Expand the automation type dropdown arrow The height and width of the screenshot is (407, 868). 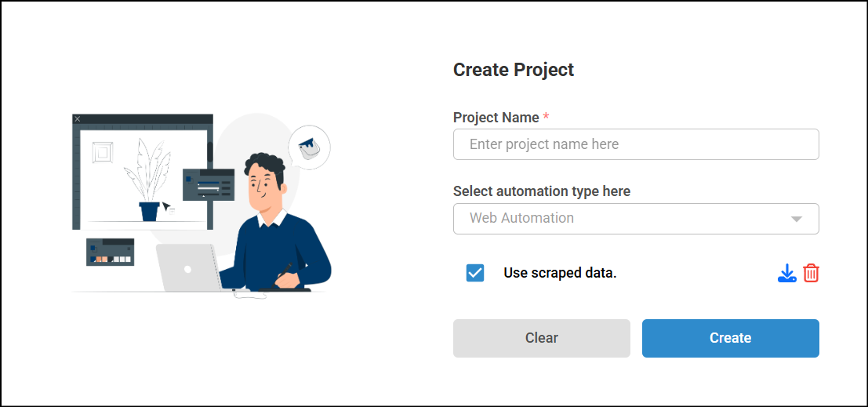point(797,219)
